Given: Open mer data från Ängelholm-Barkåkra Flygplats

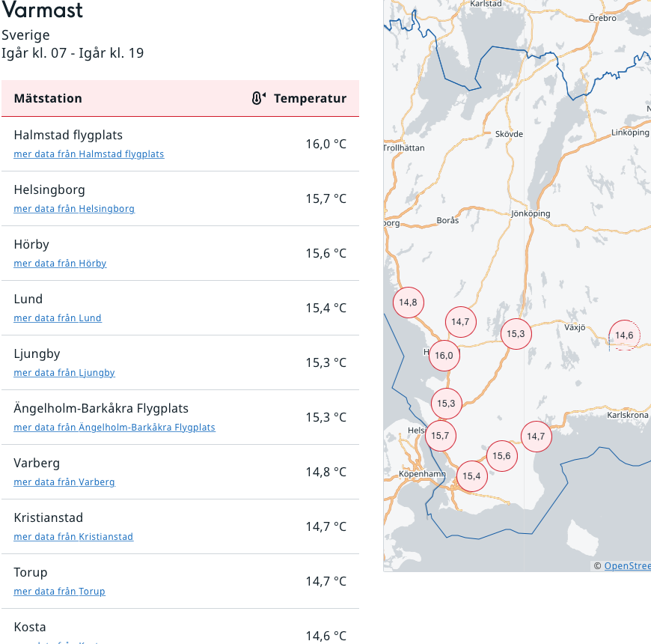Looking at the screenshot, I should 114,428.
